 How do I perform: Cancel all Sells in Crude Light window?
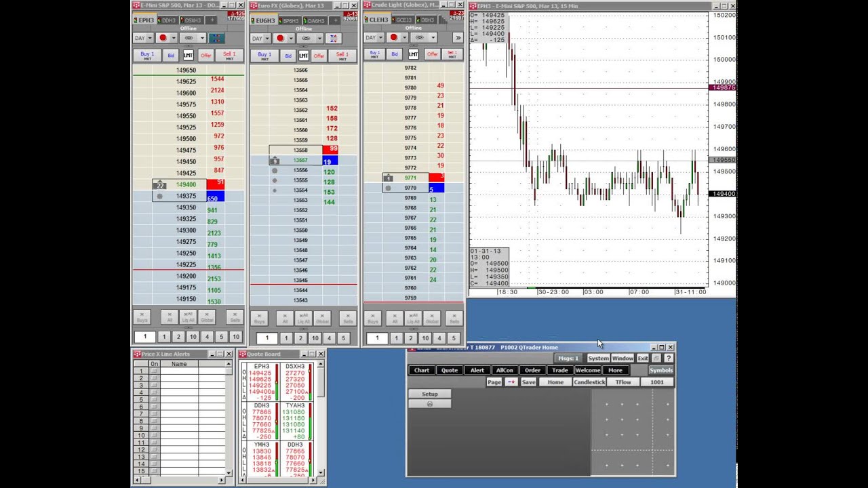[456, 318]
